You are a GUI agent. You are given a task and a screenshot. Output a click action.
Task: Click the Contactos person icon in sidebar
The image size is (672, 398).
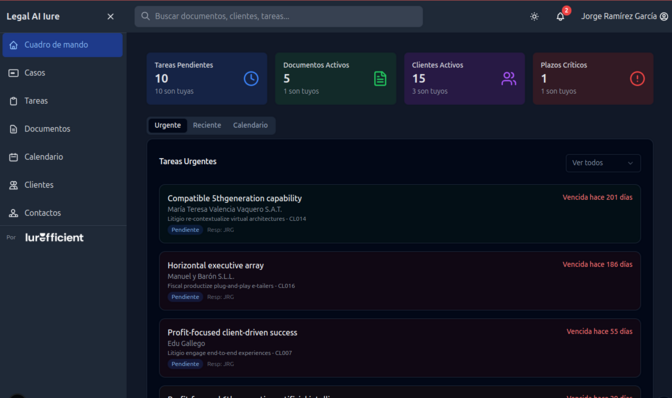[x=13, y=213]
